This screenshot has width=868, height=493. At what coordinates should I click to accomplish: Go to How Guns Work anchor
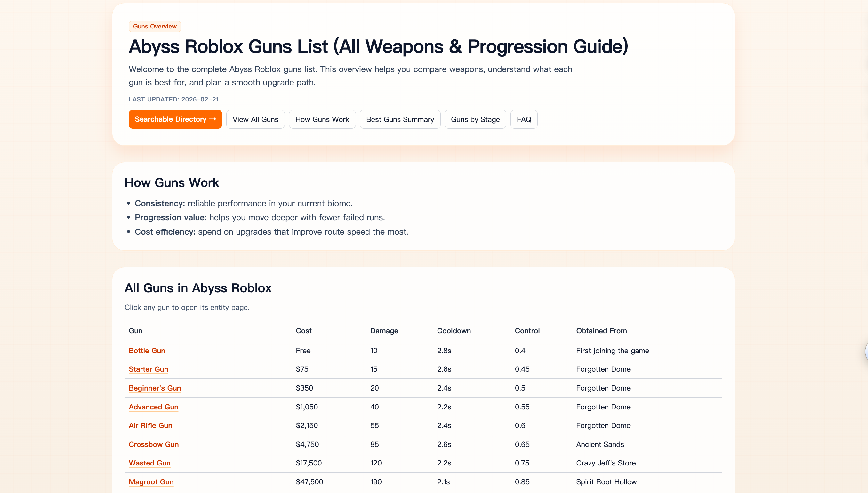[322, 119]
